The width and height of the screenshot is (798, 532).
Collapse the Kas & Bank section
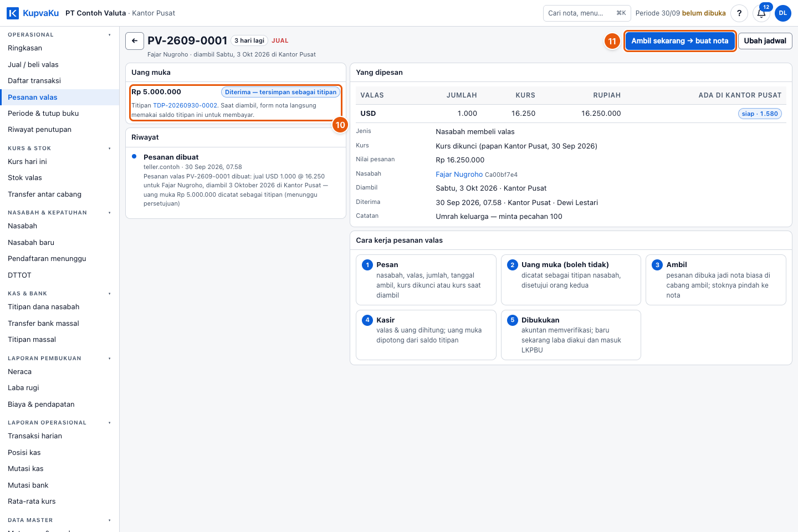click(110, 294)
